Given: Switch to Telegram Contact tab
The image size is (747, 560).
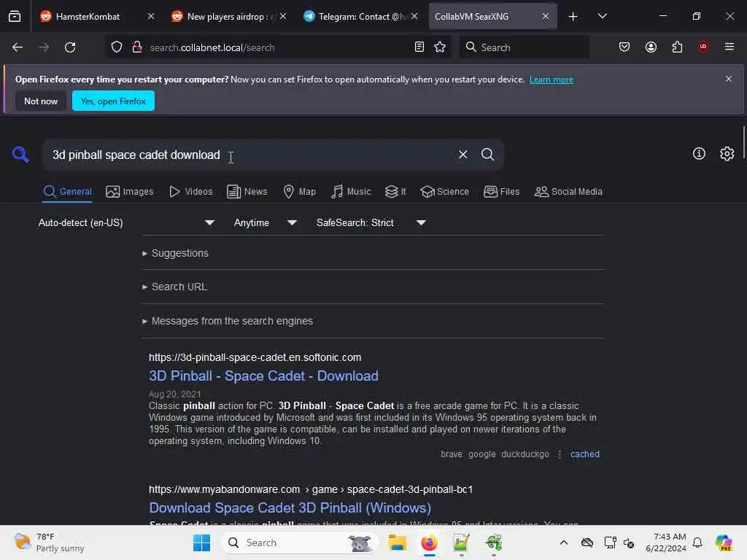Looking at the screenshot, I should (x=360, y=17).
